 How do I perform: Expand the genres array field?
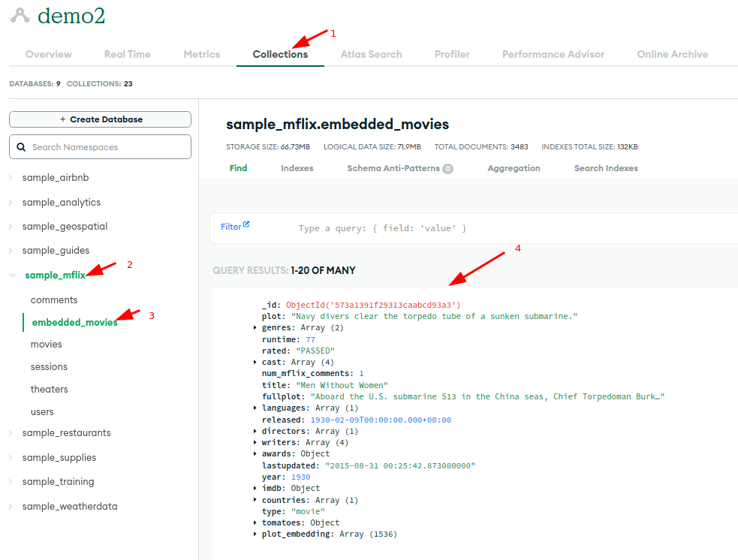point(256,327)
